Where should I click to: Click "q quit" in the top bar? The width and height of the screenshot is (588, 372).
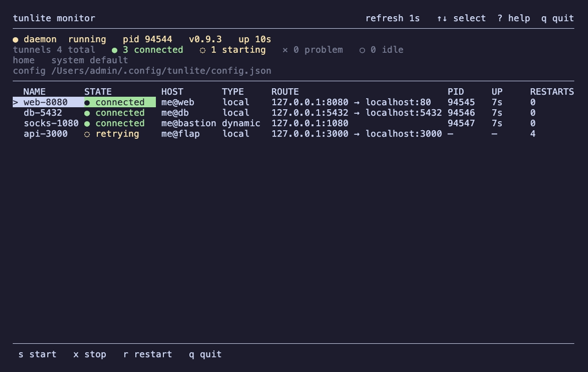pyautogui.click(x=558, y=19)
